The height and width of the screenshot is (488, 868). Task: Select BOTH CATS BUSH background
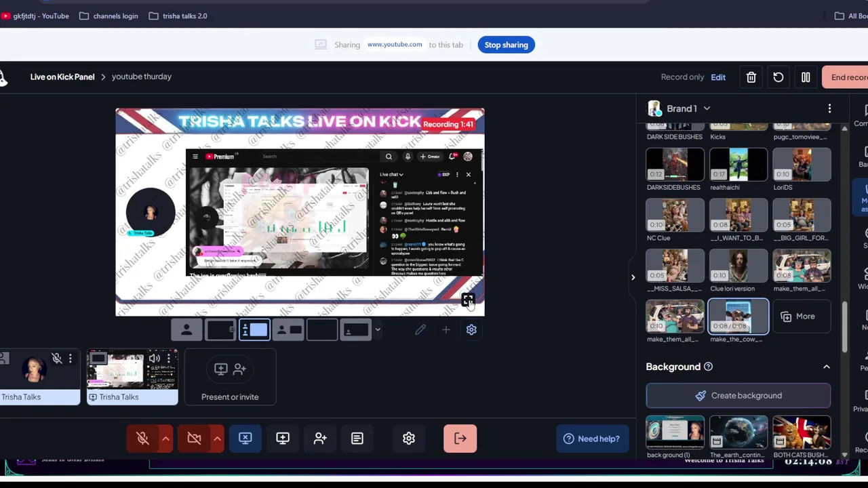pyautogui.click(x=802, y=432)
